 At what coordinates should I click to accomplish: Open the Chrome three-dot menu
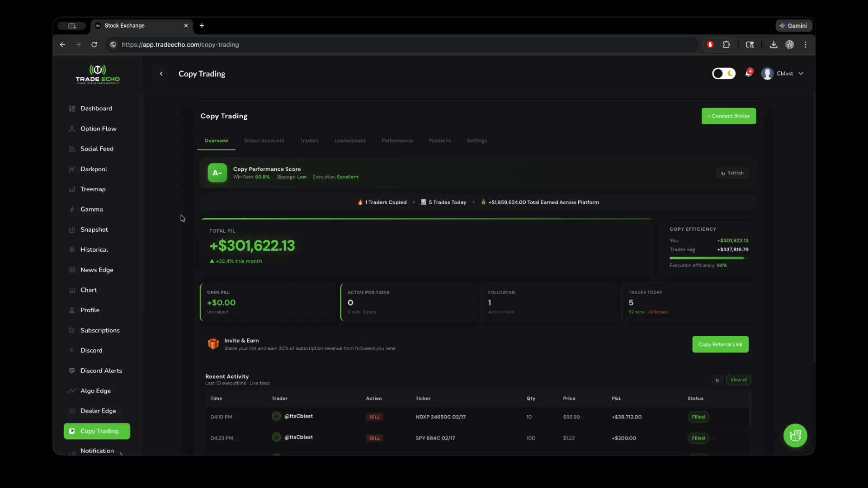[x=805, y=45]
